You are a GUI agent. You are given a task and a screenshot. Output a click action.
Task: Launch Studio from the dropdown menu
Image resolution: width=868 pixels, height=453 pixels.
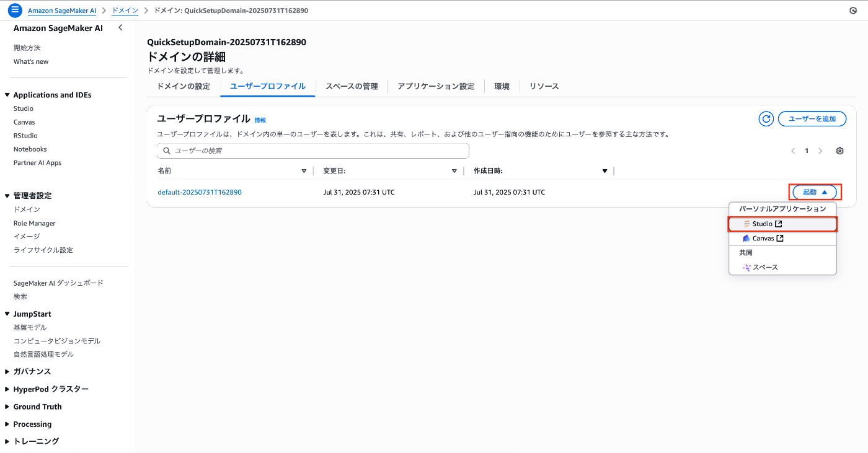pos(782,224)
